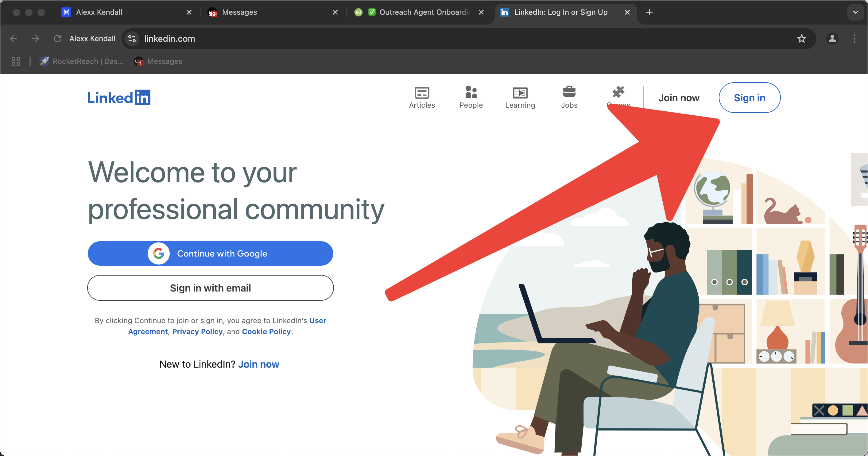
Task: Open site information icon in address bar
Action: coord(132,39)
